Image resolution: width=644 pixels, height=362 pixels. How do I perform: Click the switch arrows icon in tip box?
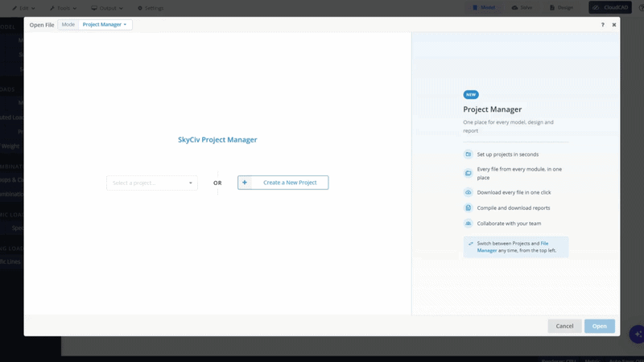pyautogui.click(x=471, y=244)
